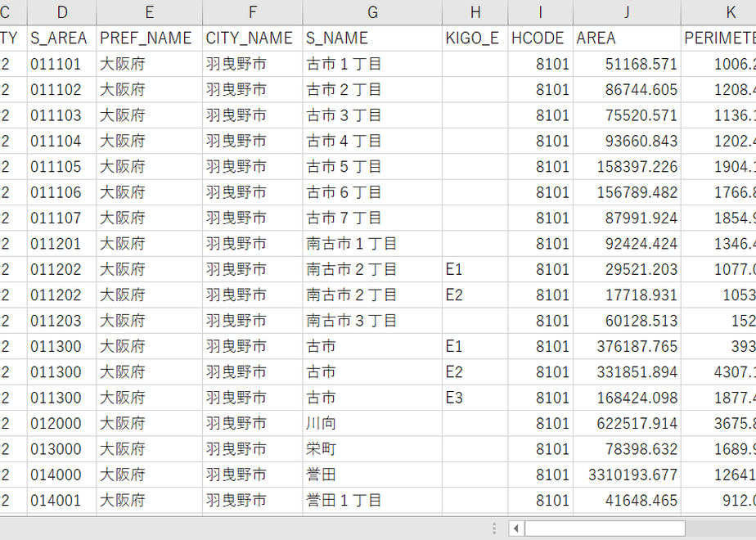
Task: Select AREA value 29521.203
Action: 627,269
